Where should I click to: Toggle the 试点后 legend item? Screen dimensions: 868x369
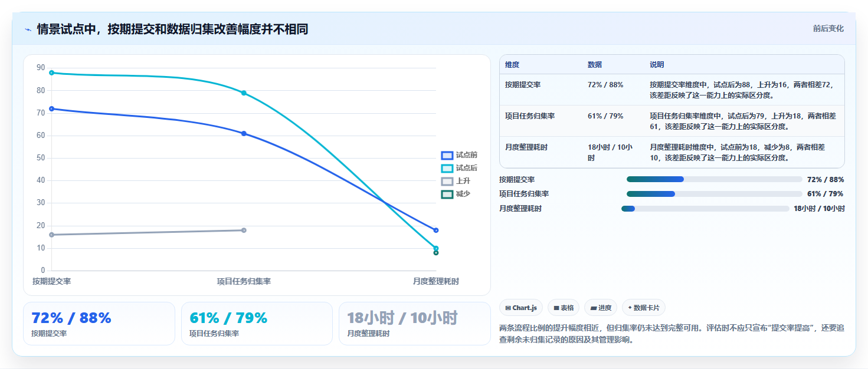tap(459, 168)
